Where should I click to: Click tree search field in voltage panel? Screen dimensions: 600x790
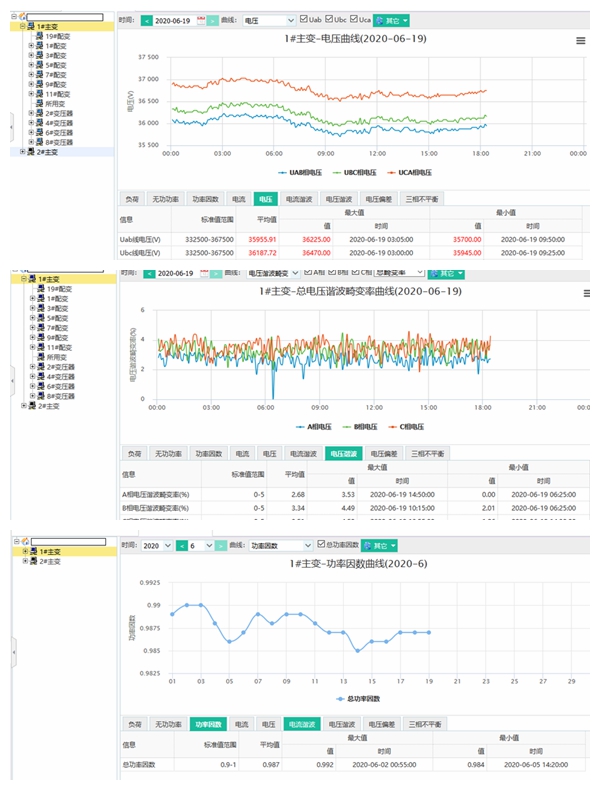click(65, 17)
